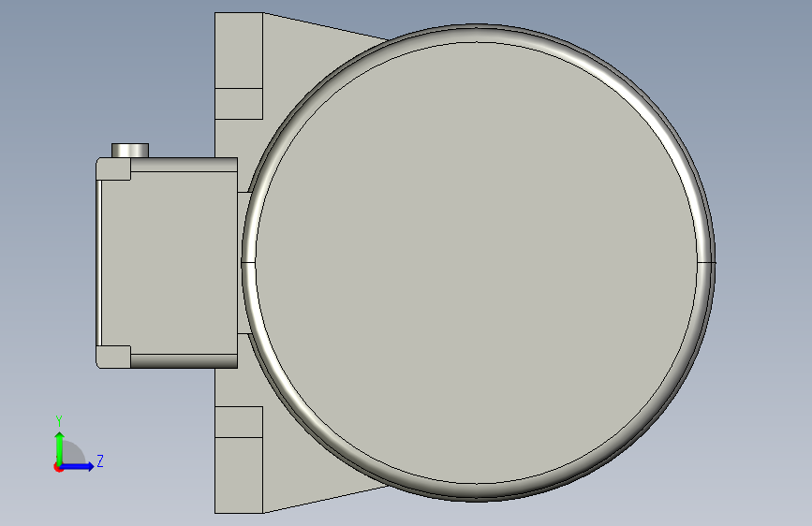Click the green Y axis arrow of triad

(x=60, y=448)
